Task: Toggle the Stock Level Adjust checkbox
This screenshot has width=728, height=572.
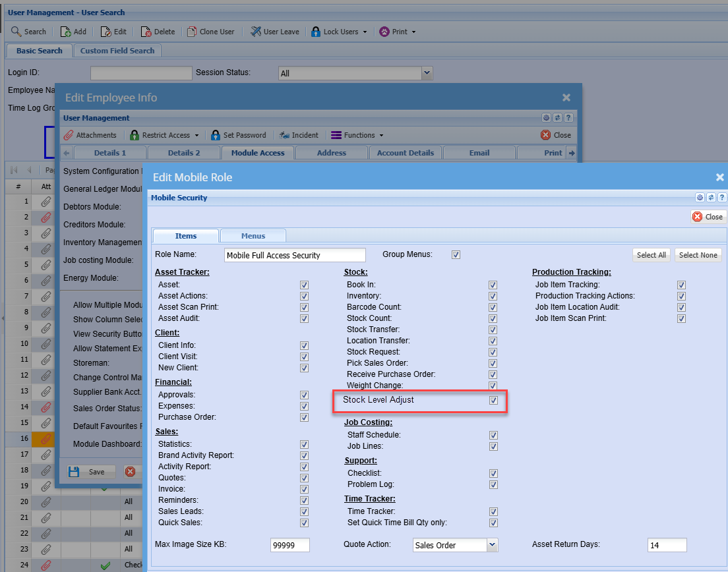Action: 493,401
